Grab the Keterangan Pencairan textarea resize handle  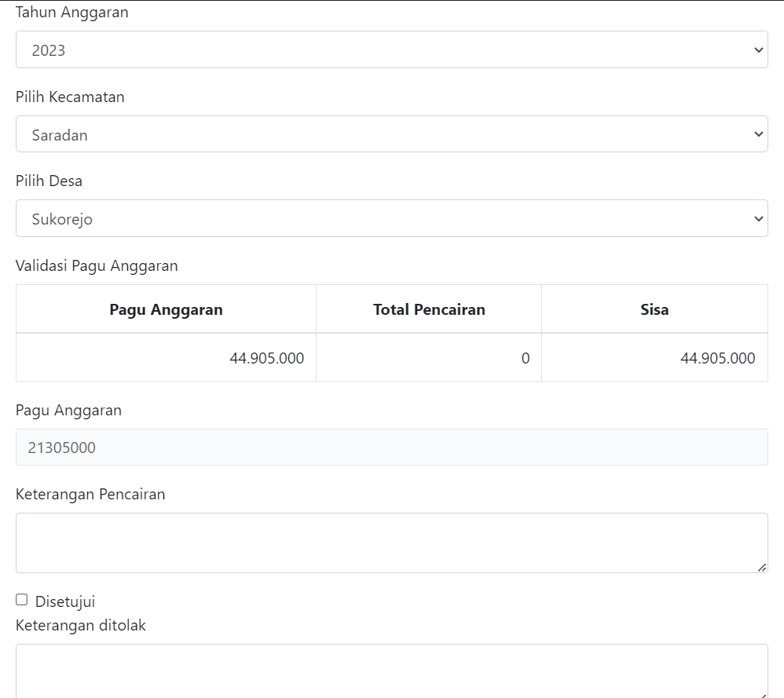coord(762,568)
